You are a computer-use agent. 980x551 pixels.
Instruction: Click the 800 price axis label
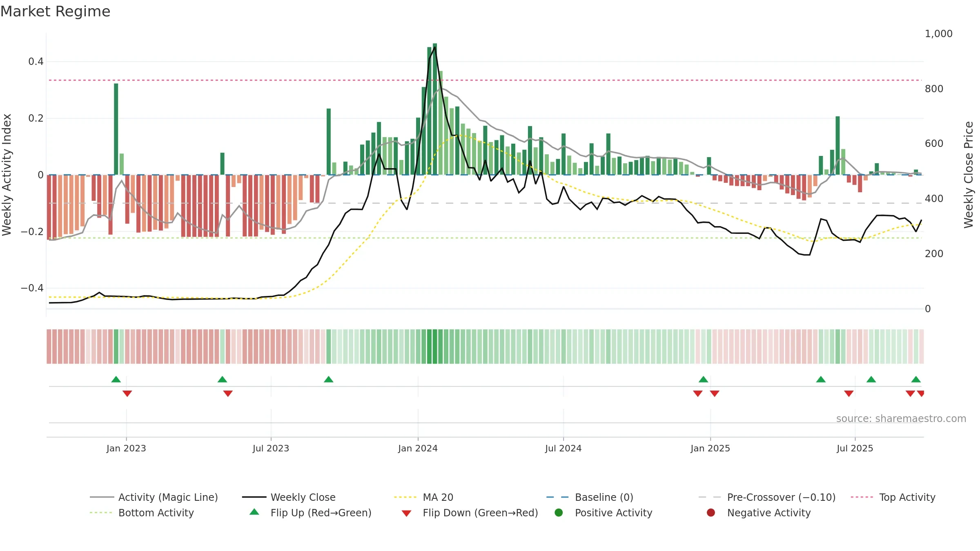click(934, 89)
